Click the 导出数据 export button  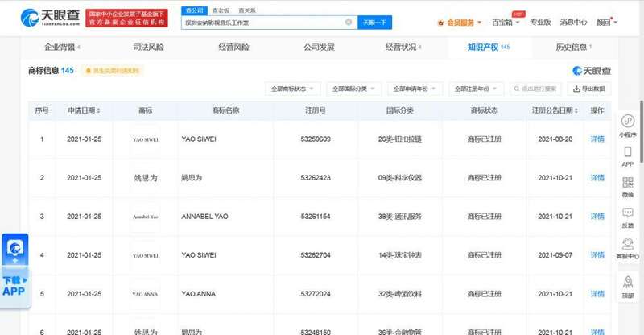tap(589, 89)
